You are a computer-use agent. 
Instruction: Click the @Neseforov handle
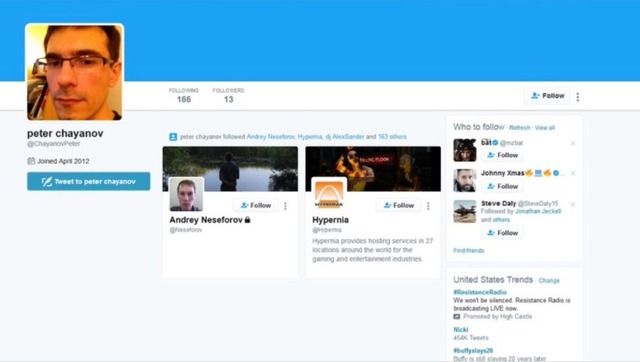click(186, 230)
